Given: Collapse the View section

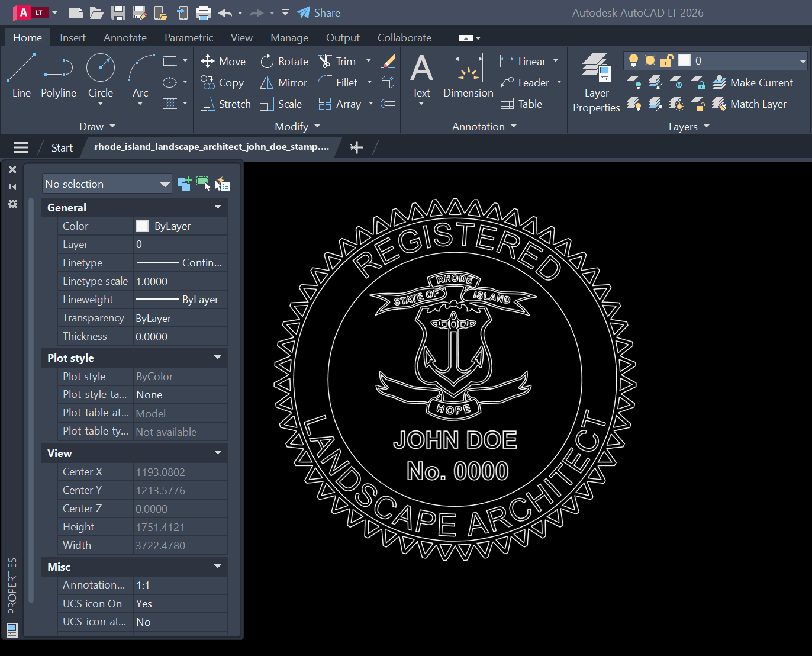Looking at the screenshot, I should coord(218,453).
